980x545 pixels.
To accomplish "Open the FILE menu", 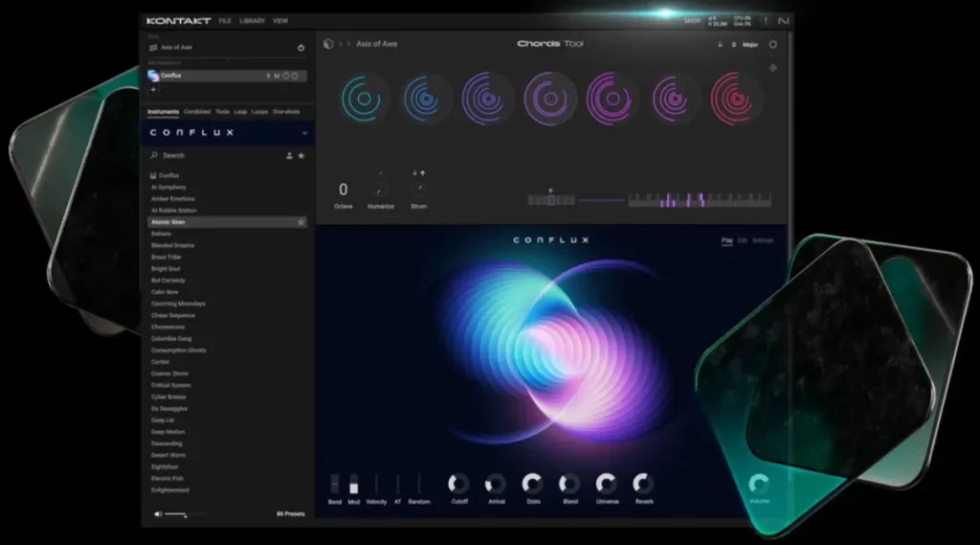I will pos(225,21).
